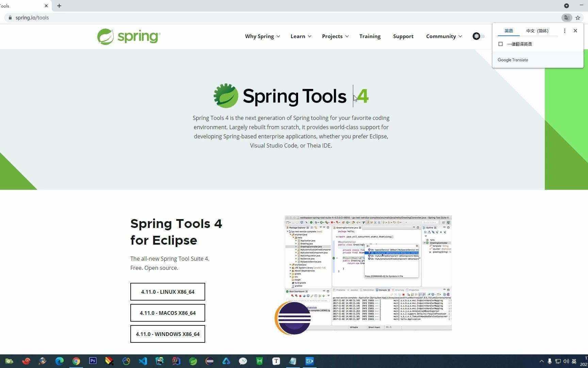This screenshot has width=588, height=368.
Task: Select the 中文（简体）tab in translate popup
Action: point(537,31)
